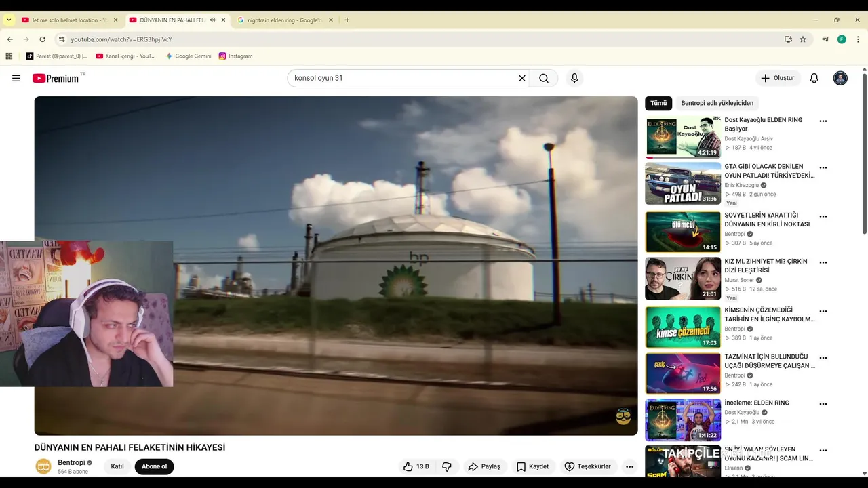Open Enis Kirazoglu channel name
Image resolution: width=868 pixels, height=488 pixels.
point(742,185)
